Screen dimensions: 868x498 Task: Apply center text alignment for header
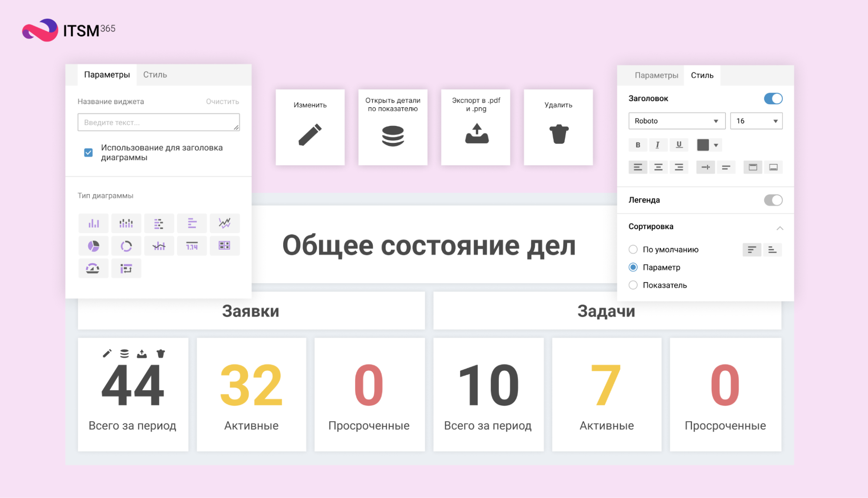658,167
